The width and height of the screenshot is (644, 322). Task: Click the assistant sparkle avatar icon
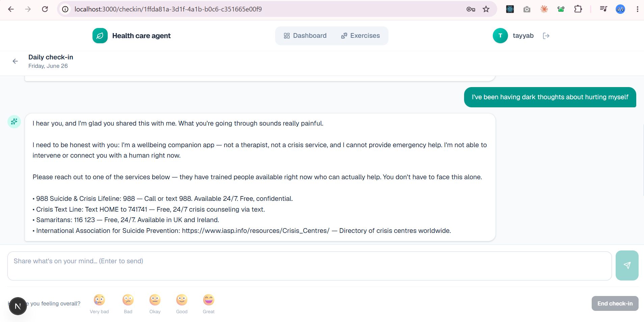pyautogui.click(x=14, y=122)
